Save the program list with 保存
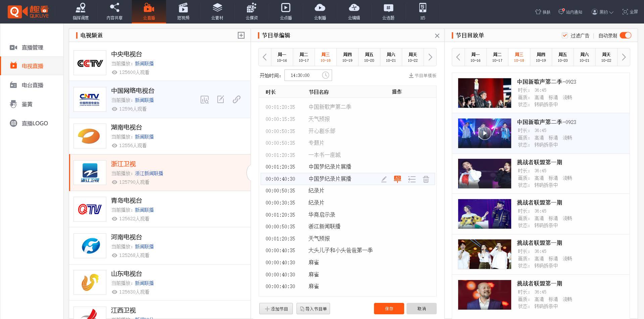644x319 pixels. 389,309
